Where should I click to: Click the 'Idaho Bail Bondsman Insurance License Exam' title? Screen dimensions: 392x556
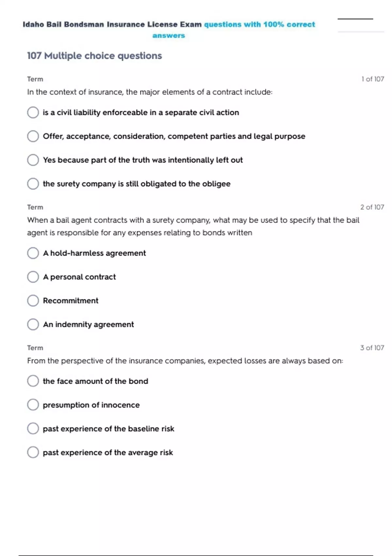pos(112,25)
